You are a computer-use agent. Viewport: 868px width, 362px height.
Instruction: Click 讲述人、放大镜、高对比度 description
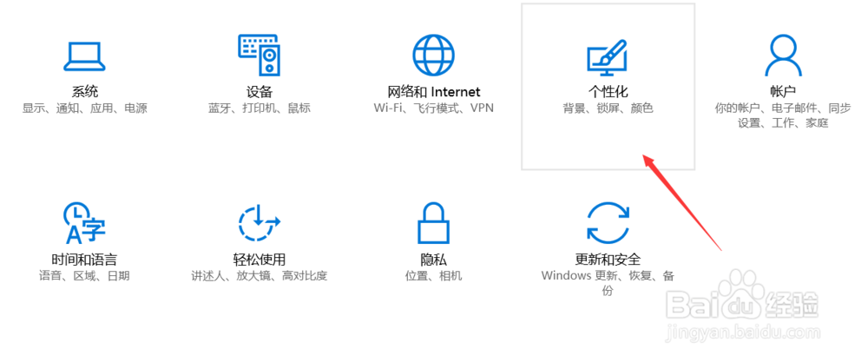(259, 275)
